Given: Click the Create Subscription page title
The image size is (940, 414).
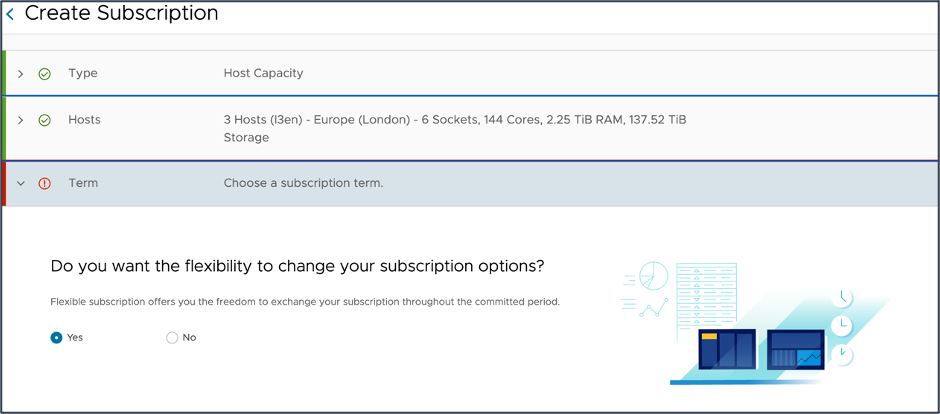Looking at the screenshot, I should [x=121, y=14].
